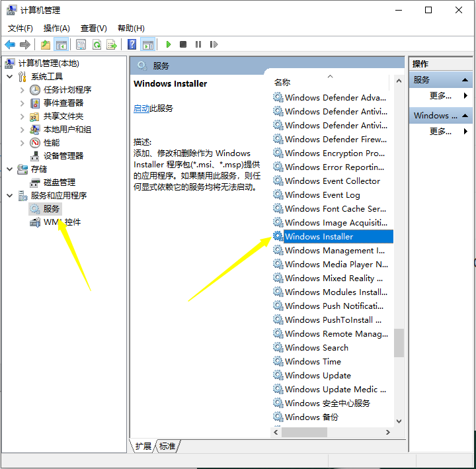The height and width of the screenshot is (469, 476).
Task: Click the scroll right arrow of services list
Action: [387, 432]
